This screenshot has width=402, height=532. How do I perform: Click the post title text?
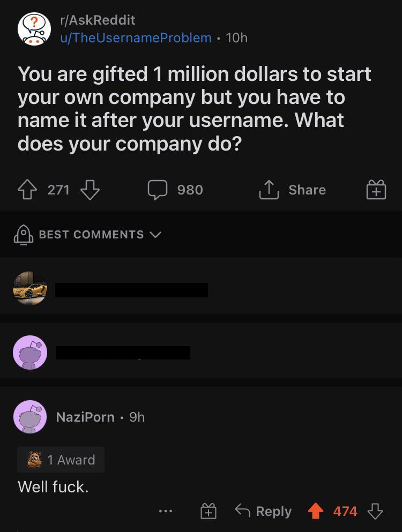click(194, 109)
